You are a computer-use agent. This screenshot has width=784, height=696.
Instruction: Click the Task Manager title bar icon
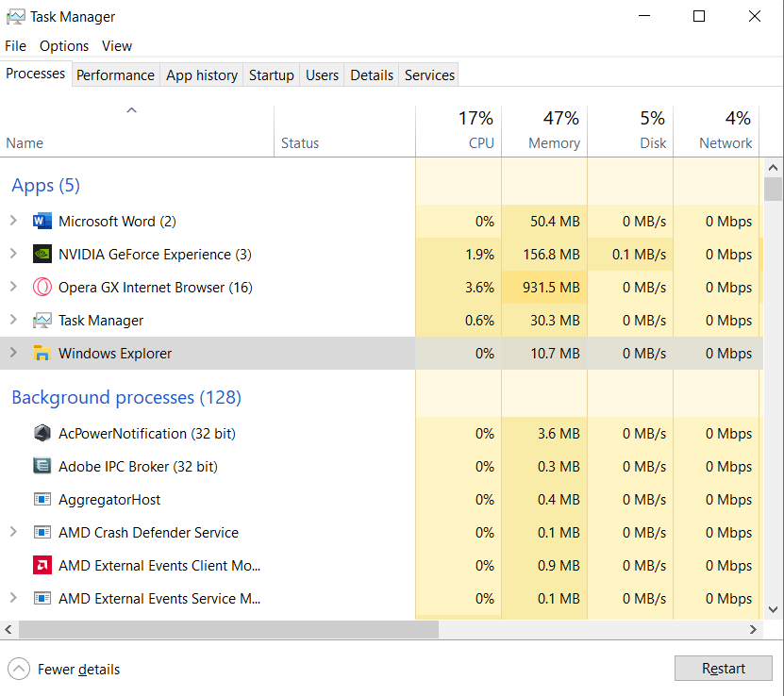coord(15,16)
